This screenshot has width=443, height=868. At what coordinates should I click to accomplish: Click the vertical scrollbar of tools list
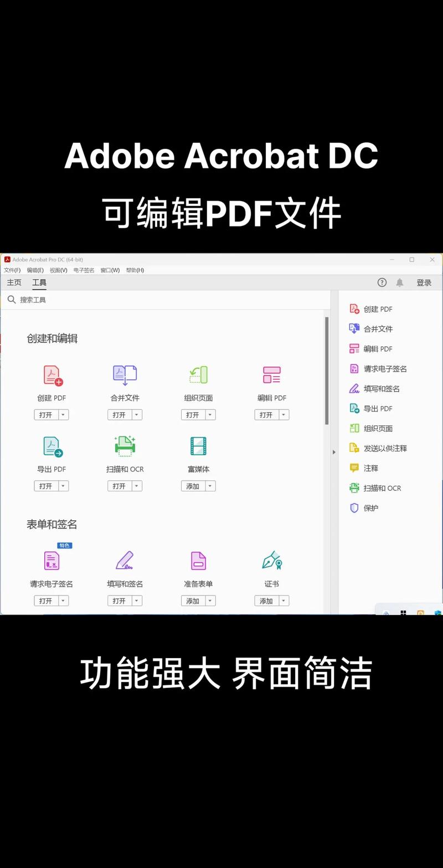coord(327,371)
